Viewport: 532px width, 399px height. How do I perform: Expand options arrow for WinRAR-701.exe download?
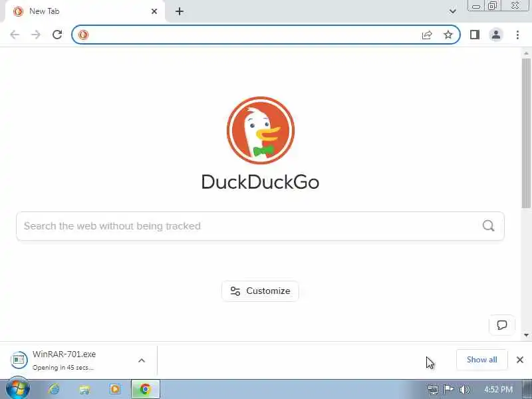tap(142, 360)
